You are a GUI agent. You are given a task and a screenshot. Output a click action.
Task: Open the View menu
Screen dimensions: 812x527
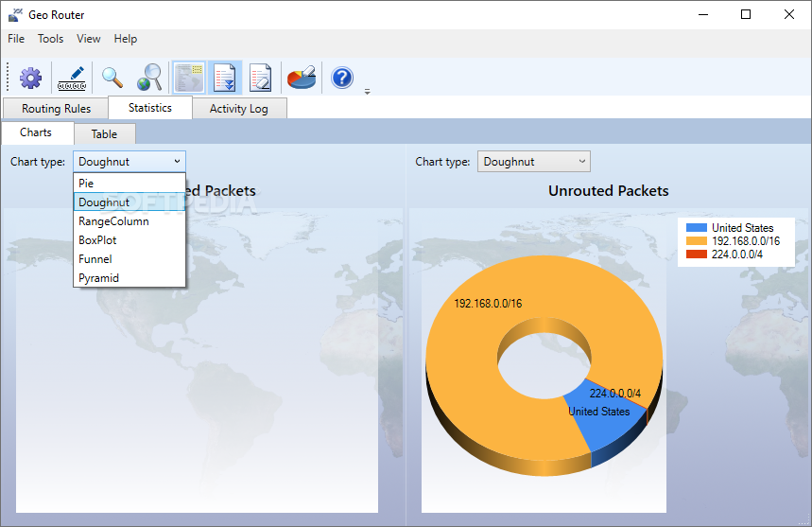point(89,39)
